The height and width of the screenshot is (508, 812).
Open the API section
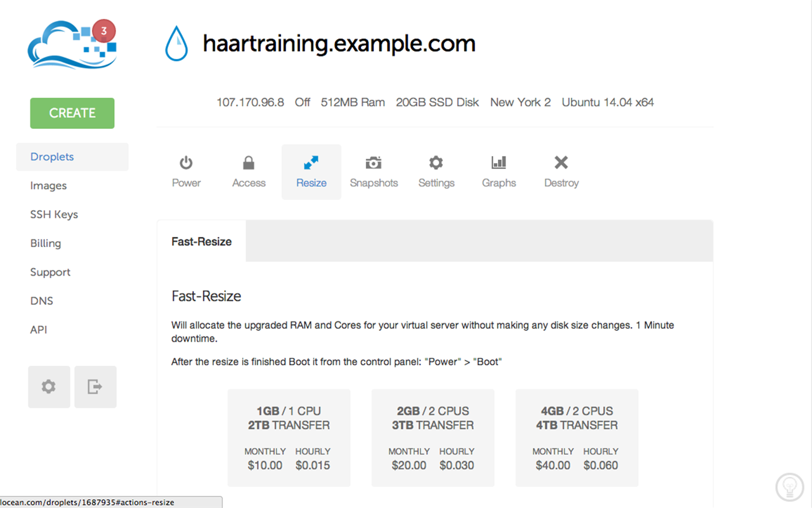[x=39, y=330]
